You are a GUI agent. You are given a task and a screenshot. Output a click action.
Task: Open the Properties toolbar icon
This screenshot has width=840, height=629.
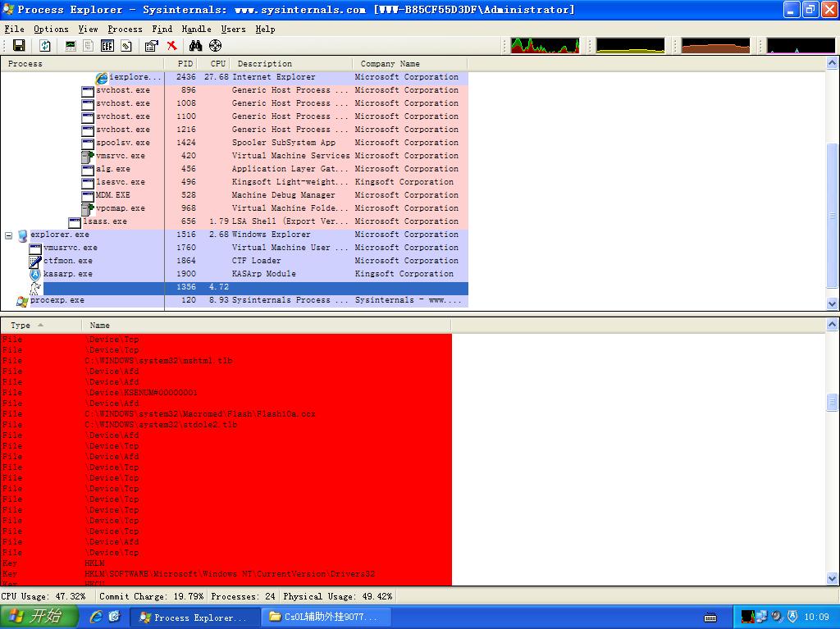[152, 46]
